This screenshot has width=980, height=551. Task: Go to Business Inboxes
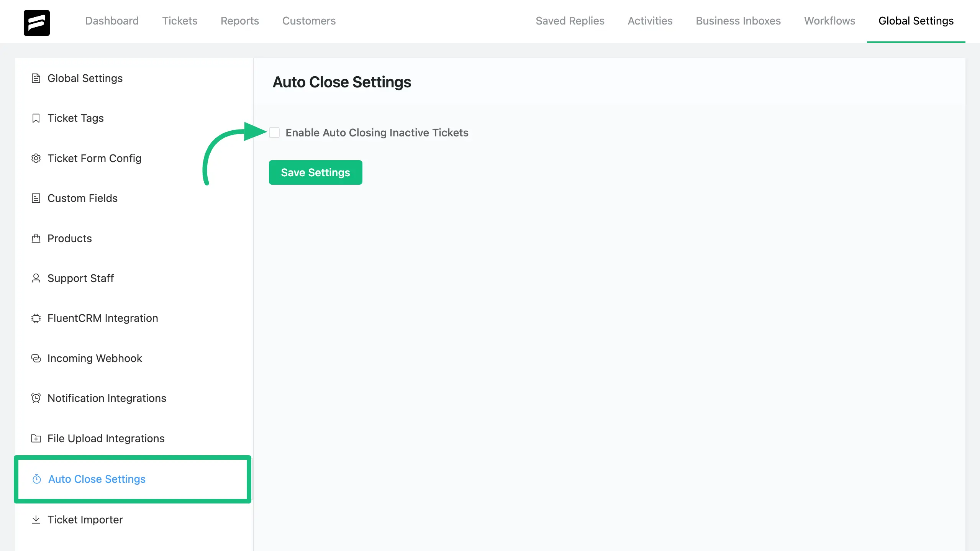coord(738,21)
